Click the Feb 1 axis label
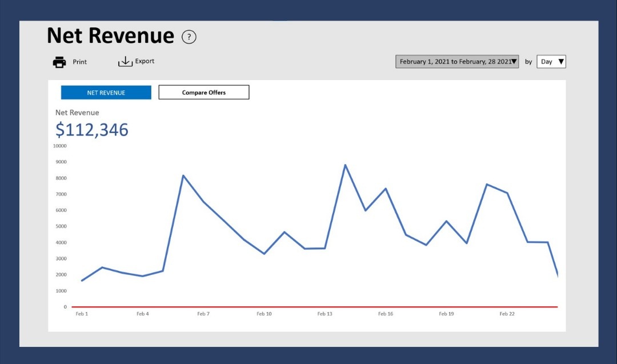This screenshot has width=617, height=364. 82,314
